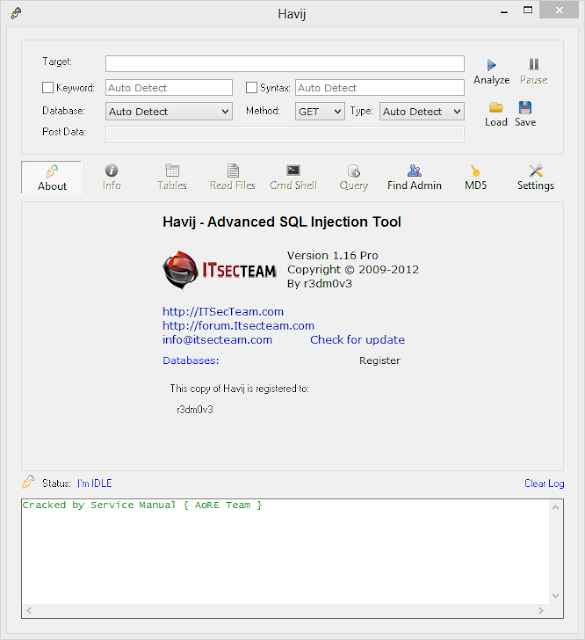This screenshot has height=640, width=585.
Task: Open the http://ITSecTeam.com link
Action: [x=223, y=312]
